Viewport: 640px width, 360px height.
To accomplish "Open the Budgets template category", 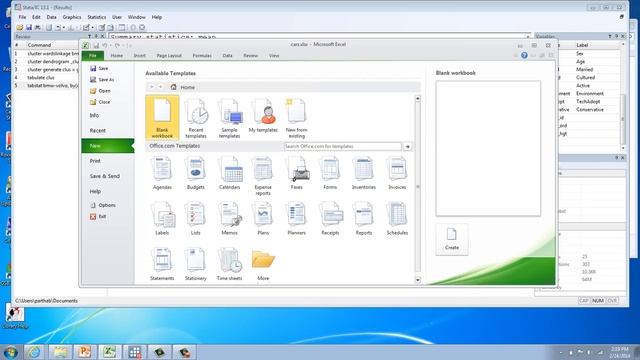I will point(196,173).
